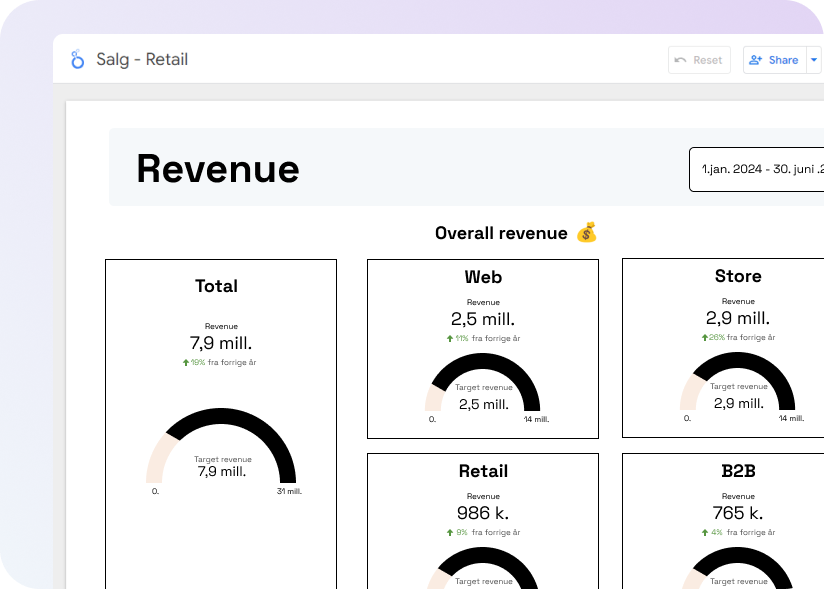Click the "765 k." B2B revenue value
824x589 pixels.
(738, 513)
